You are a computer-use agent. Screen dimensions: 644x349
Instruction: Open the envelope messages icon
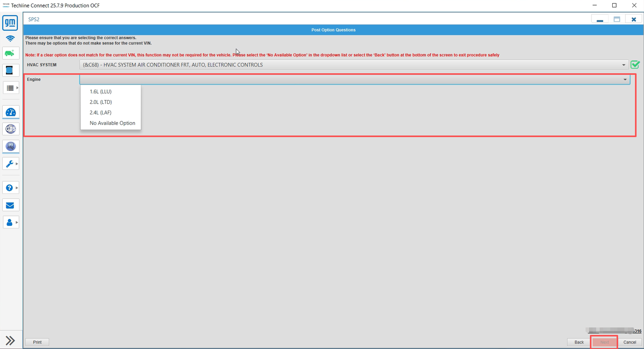(10, 205)
